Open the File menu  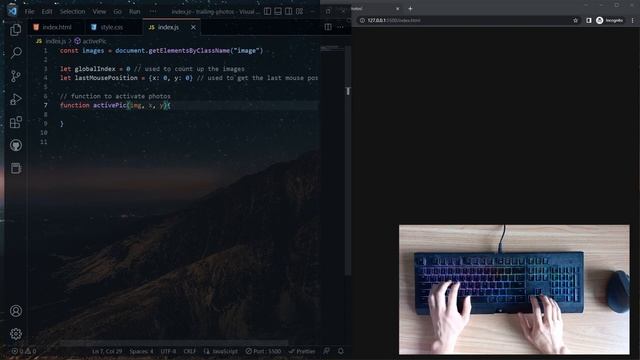(x=29, y=11)
